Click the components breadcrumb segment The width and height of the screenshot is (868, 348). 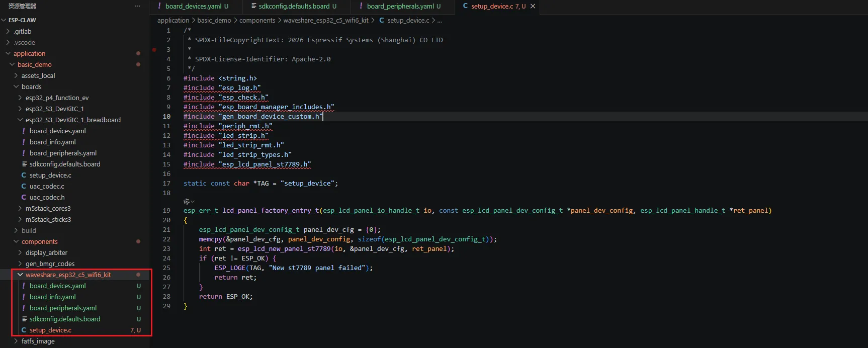point(257,21)
